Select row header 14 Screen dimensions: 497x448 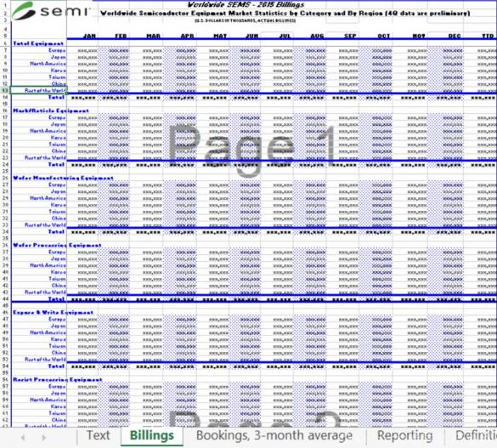pyautogui.click(x=5, y=98)
